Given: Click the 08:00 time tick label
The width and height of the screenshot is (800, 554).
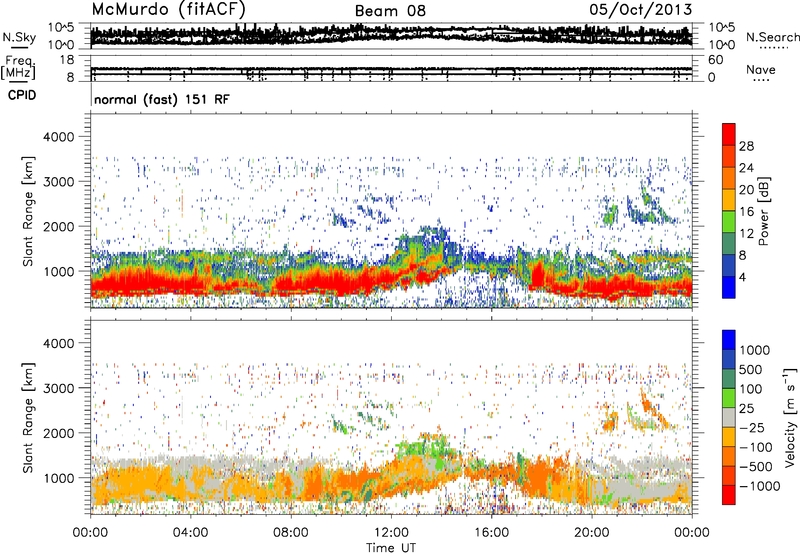Looking at the screenshot, I should tap(290, 533).
